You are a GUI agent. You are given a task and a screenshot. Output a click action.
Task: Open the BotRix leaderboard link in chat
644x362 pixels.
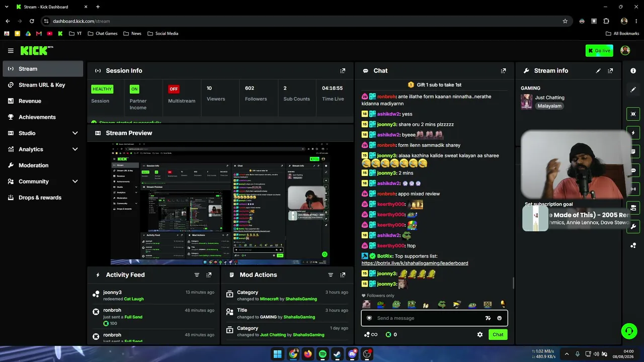415,263
